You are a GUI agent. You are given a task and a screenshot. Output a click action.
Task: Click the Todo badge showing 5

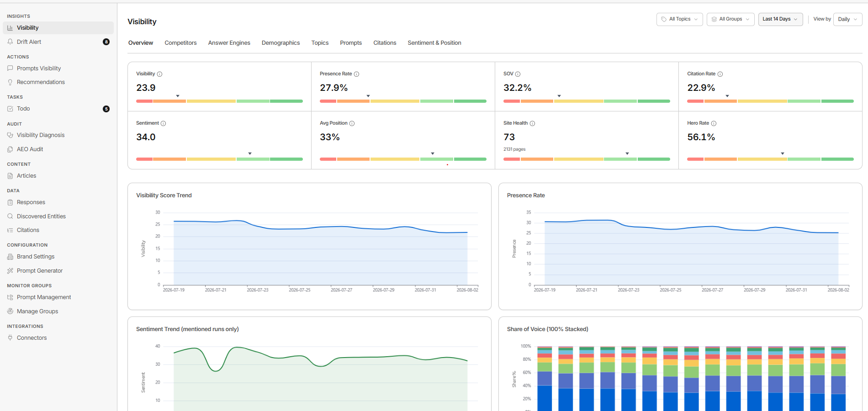pos(106,109)
